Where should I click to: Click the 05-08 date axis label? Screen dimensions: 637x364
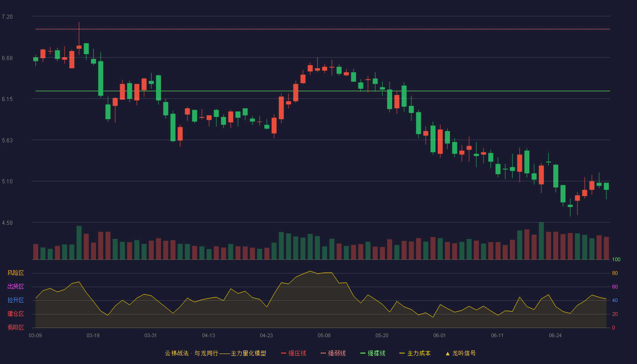(324, 335)
